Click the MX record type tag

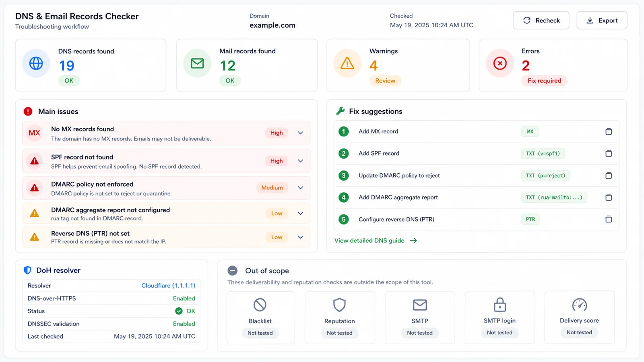(530, 132)
